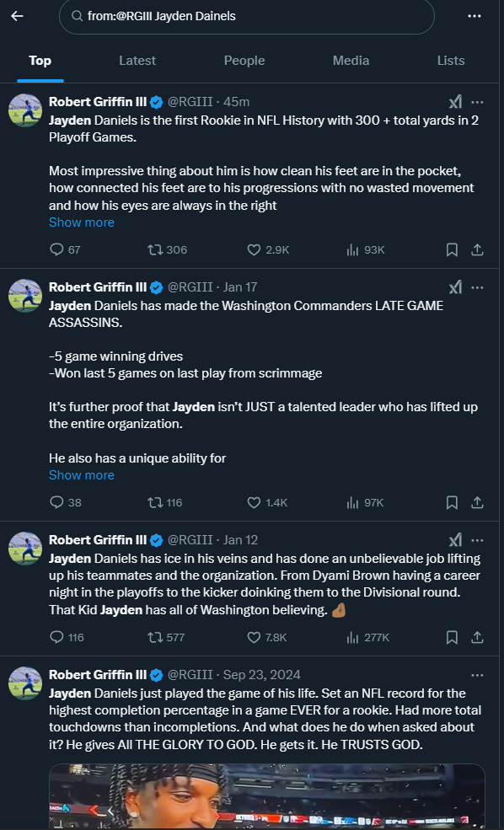Open Robert Griffin III profile name on first tweet
This screenshot has width=504, height=830.
pos(98,102)
